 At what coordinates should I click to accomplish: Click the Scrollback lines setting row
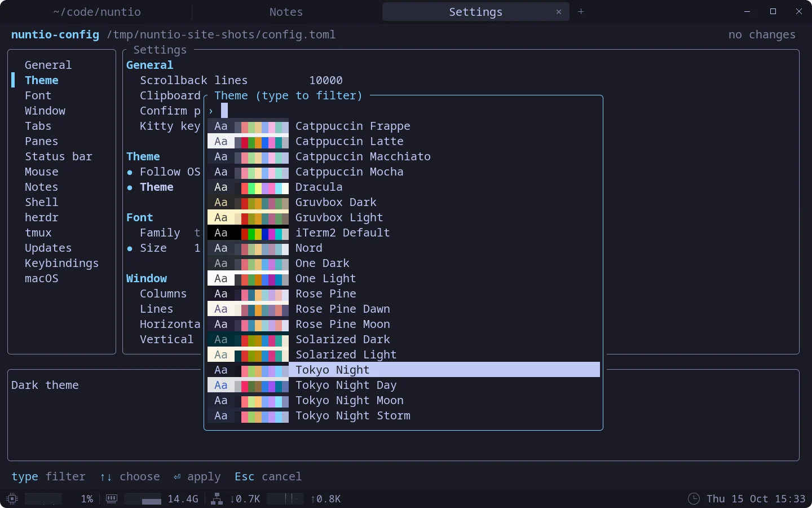coord(241,80)
